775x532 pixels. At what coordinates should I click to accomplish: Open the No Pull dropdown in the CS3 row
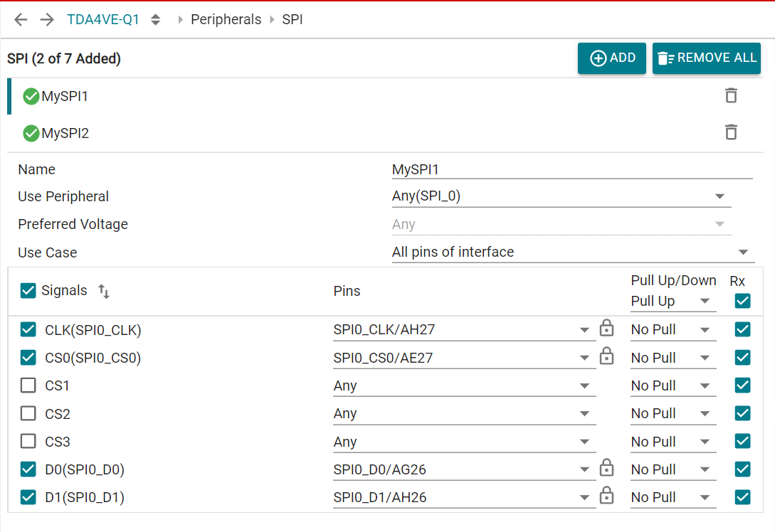click(x=673, y=442)
